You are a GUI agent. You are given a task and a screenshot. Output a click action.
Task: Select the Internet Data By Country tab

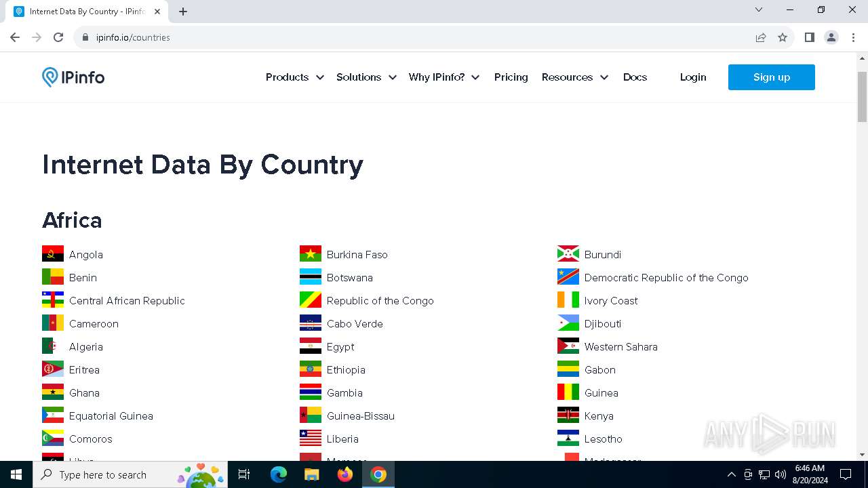[87, 12]
